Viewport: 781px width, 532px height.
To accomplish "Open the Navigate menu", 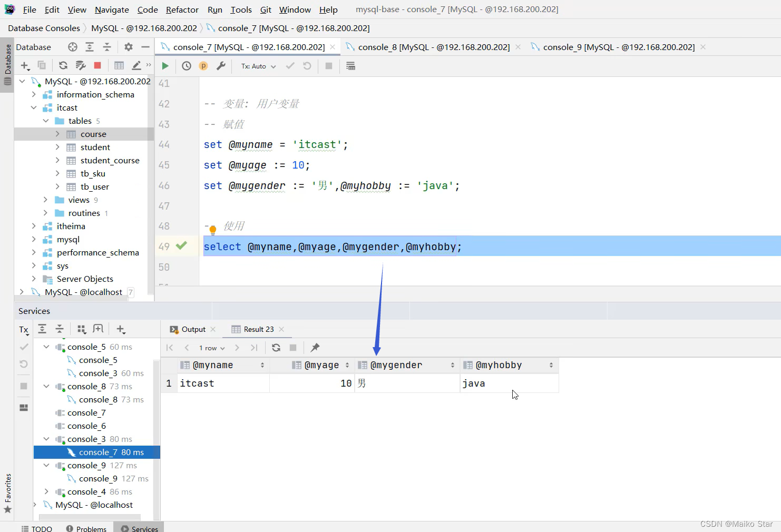I will point(112,9).
